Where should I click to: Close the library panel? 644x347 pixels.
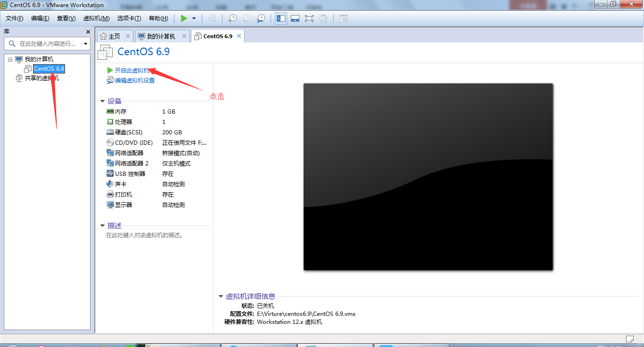pyautogui.click(x=88, y=32)
